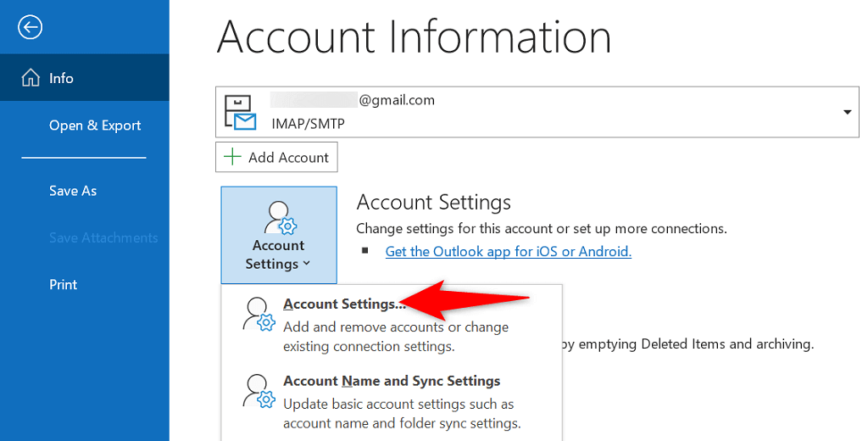Click the icon beside Account Settings... entry
This screenshot has width=868, height=441.
tap(258, 315)
